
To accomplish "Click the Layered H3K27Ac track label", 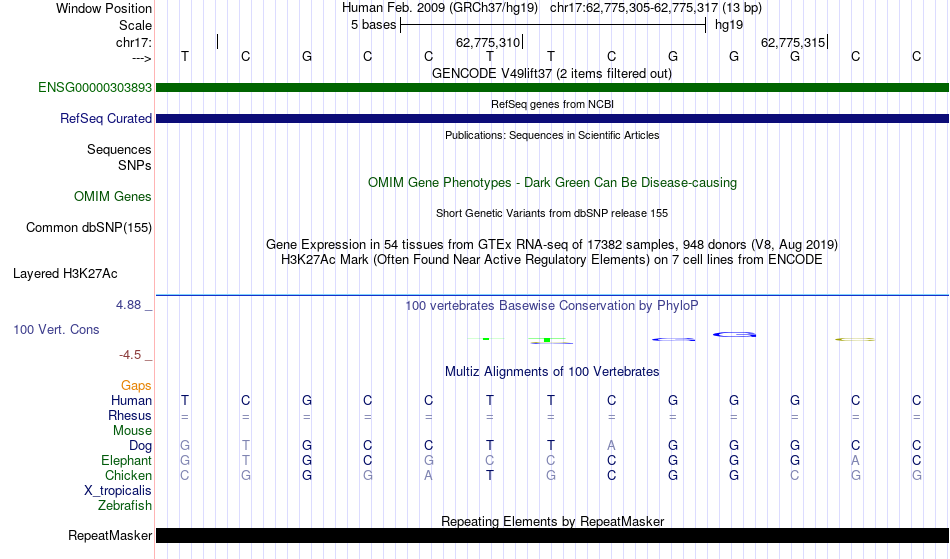I will (65, 273).
